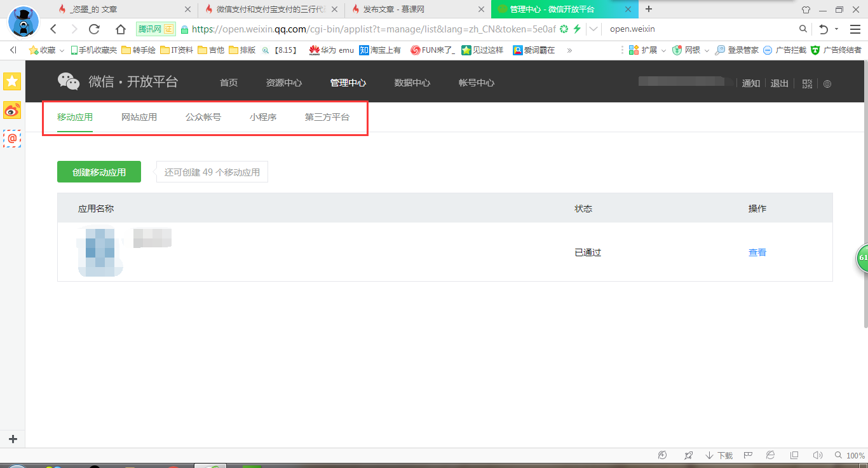This screenshot has width=868, height=468.
Task: Open the 手机收藏夹 bookmark
Action: coord(93,50)
